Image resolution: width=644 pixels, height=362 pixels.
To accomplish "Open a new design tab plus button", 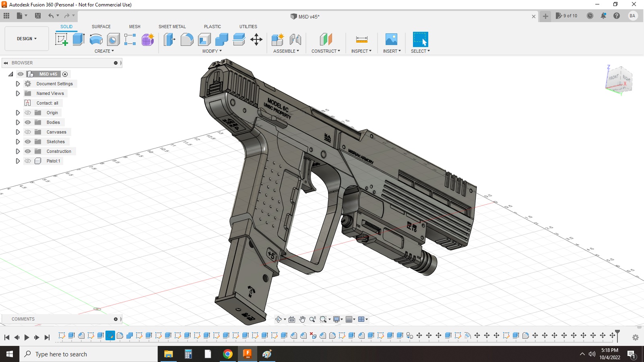I will 545,16.
